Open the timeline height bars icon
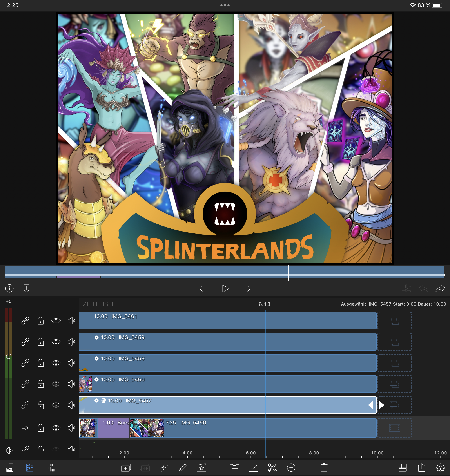The height and width of the screenshot is (476, 450). 51,467
